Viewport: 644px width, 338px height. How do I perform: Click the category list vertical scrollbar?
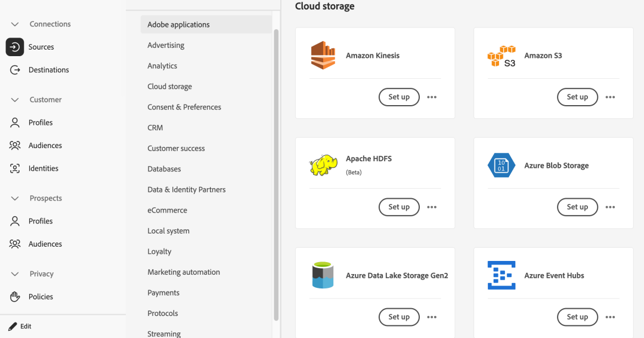276,173
